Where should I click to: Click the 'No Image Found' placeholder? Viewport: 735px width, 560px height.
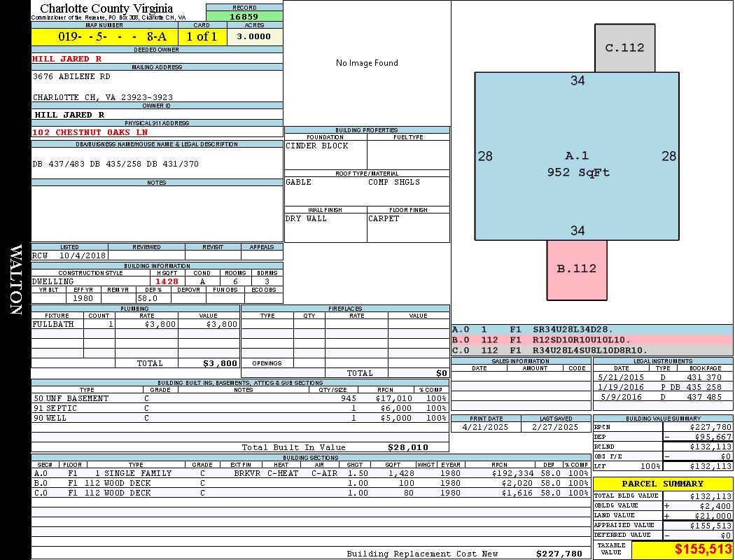[367, 63]
